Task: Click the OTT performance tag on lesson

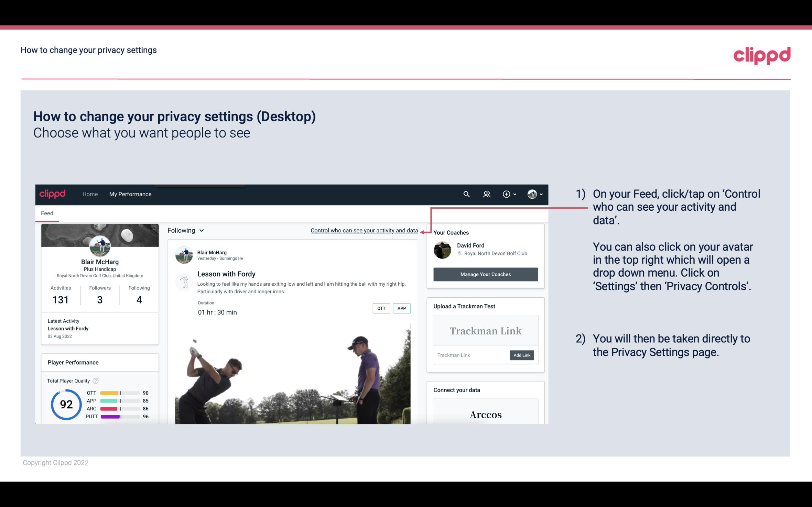Action: pyautogui.click(x=381, y=308)
